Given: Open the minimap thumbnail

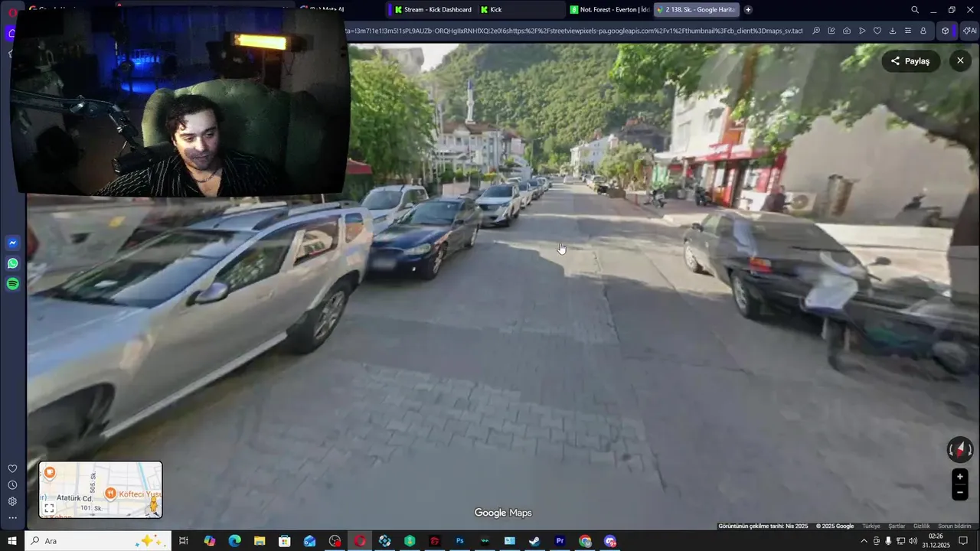Looking at the screenshot, I should pos(100,490).
